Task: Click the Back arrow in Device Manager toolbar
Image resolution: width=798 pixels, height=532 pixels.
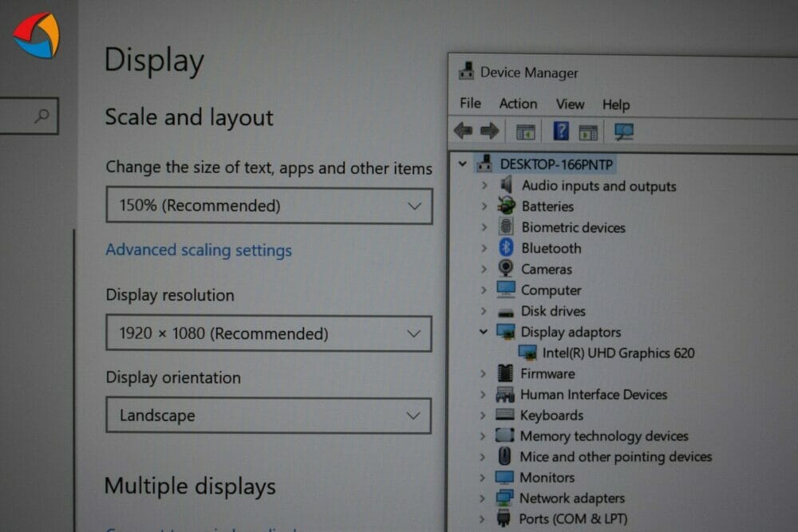Action: point(463,131)
